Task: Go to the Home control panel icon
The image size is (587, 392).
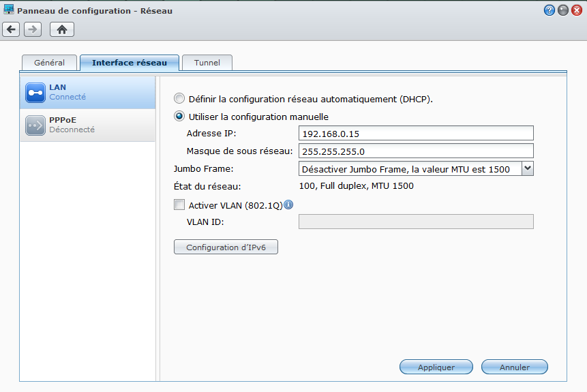Action: pos(62,29)
